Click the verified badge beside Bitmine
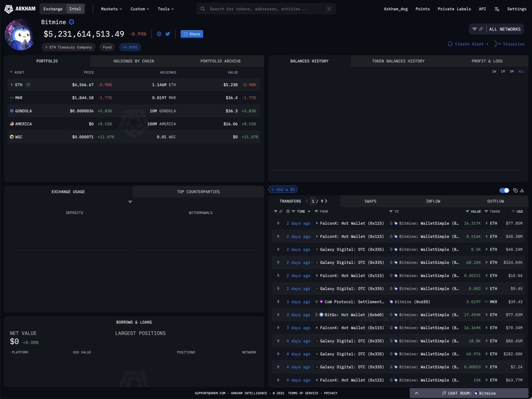Screen dimensions: 532x399 (x=71, y=22)
